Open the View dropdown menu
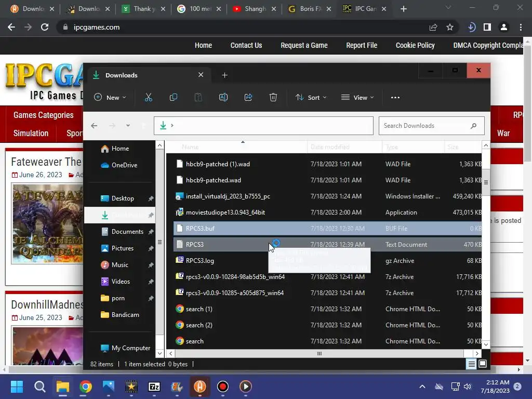The height and width of the screenshot is (399, 532). click(x=357, y=97)
